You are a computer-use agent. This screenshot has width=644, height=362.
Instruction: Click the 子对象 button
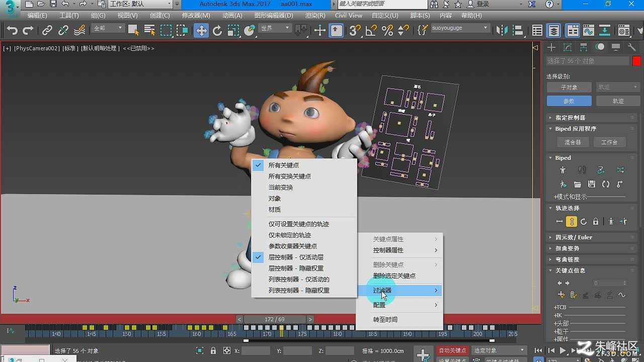(x=569, y=87)
